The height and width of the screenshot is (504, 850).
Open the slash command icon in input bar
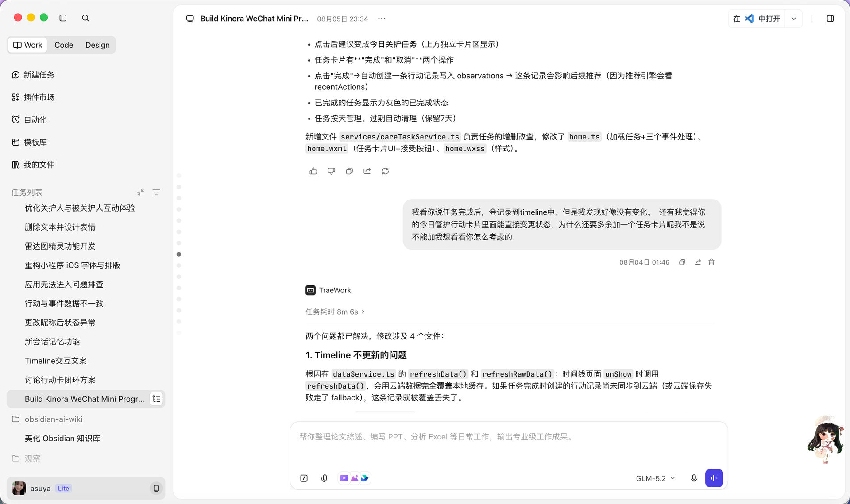coord(304,478)
